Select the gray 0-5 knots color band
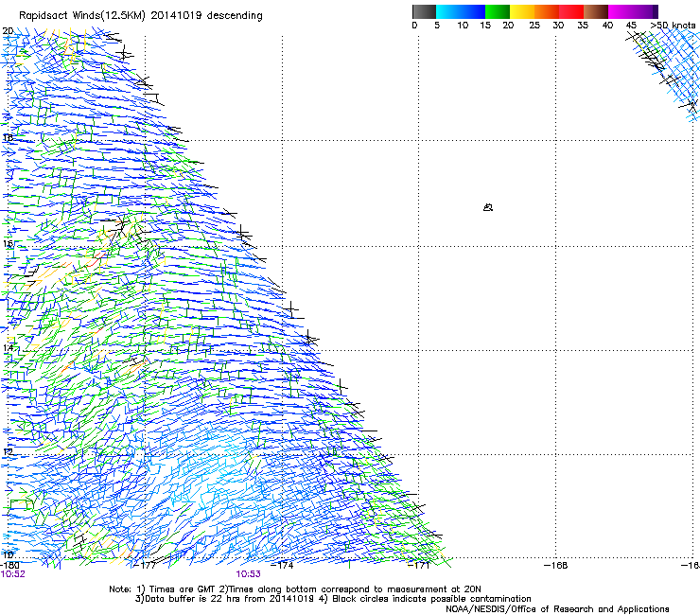 pos(424,11)
